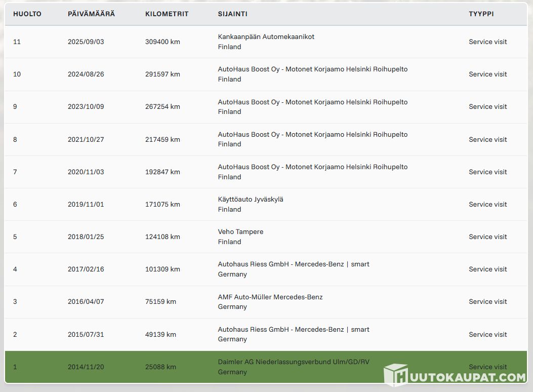Click the SIJAINTI column header
Image resolution: width=533 pixels, height=392 pixels.
232,14
